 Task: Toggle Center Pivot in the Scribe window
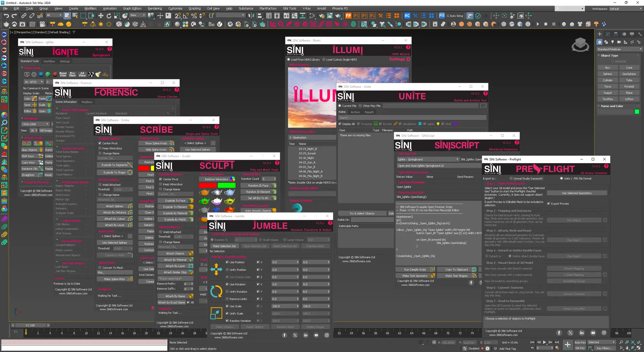click(100, 143)
